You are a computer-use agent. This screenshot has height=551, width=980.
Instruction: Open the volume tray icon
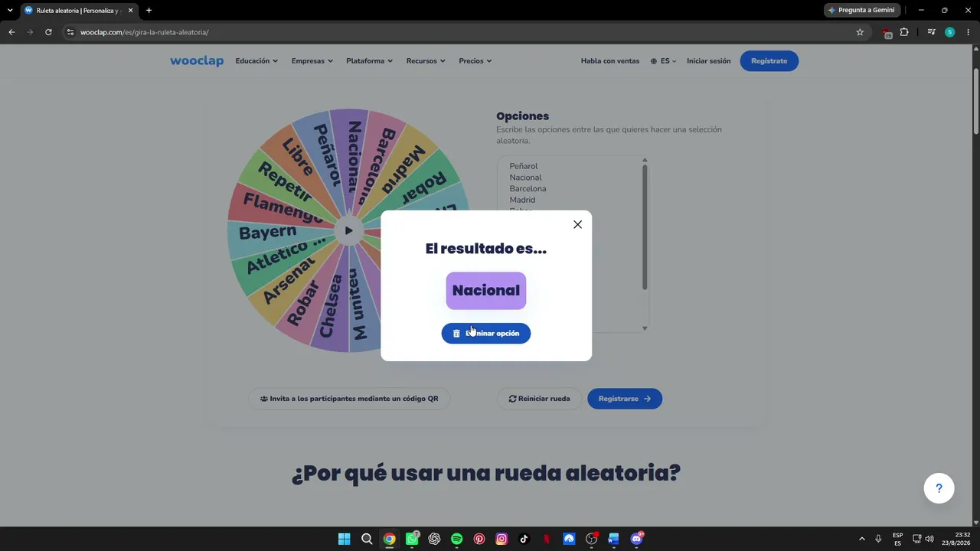pyautogui.click(x=929, y=539)
